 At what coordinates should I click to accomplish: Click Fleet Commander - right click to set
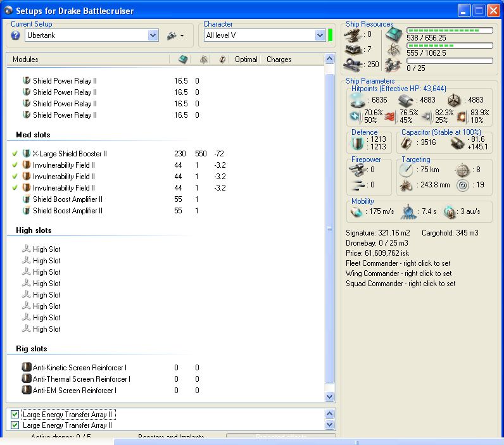pos(398,263)
